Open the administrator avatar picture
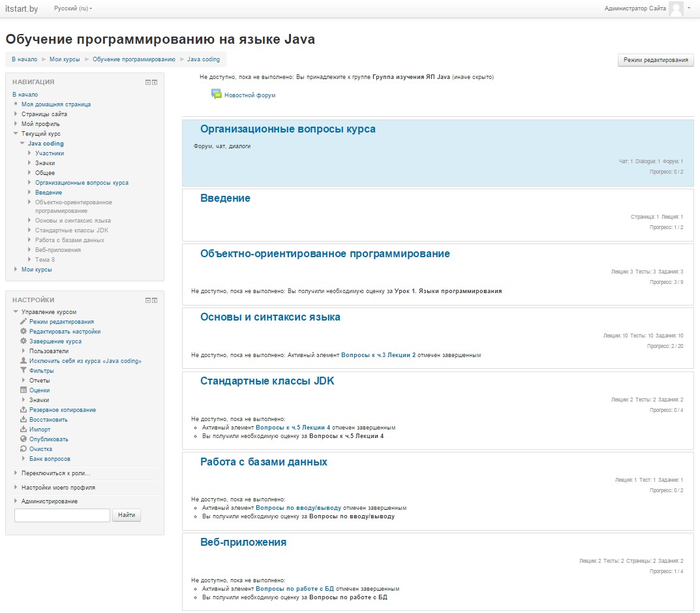700x613 pixels. point(677,9)
